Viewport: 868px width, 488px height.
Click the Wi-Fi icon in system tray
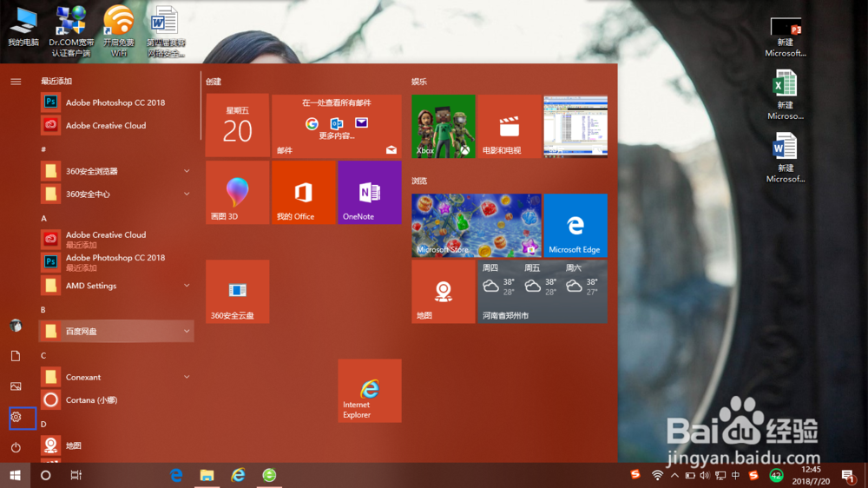click(x=657, y=475)
